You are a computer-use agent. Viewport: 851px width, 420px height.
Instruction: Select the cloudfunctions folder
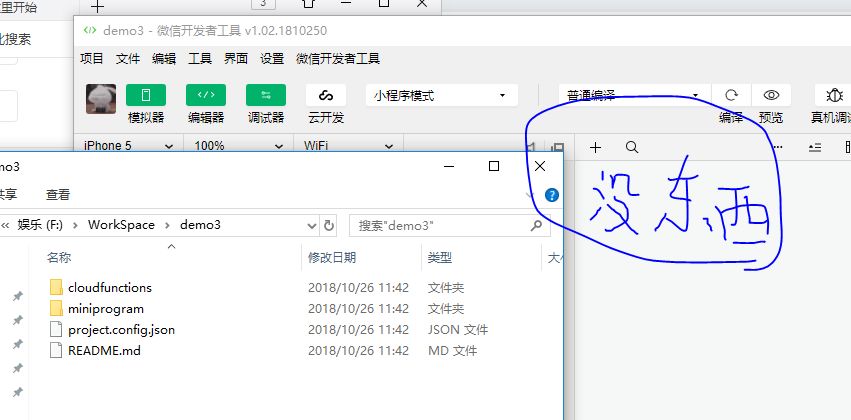[110, 287]
